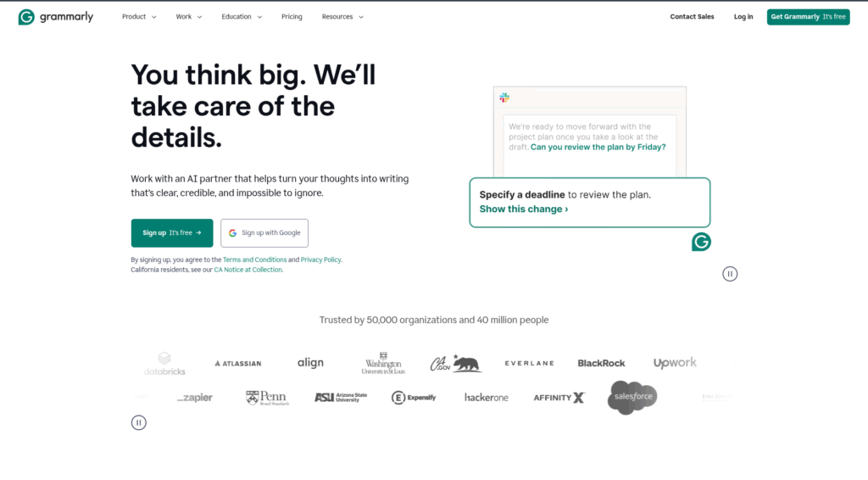Open the Education dropdown menu

[x=242, y=17]
